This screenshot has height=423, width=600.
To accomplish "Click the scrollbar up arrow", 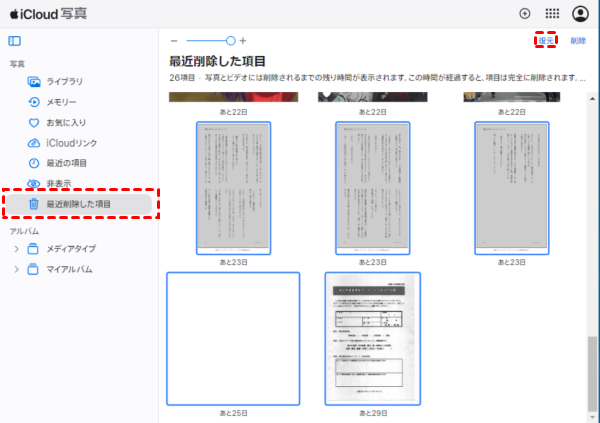I will [x=592, y=99].
